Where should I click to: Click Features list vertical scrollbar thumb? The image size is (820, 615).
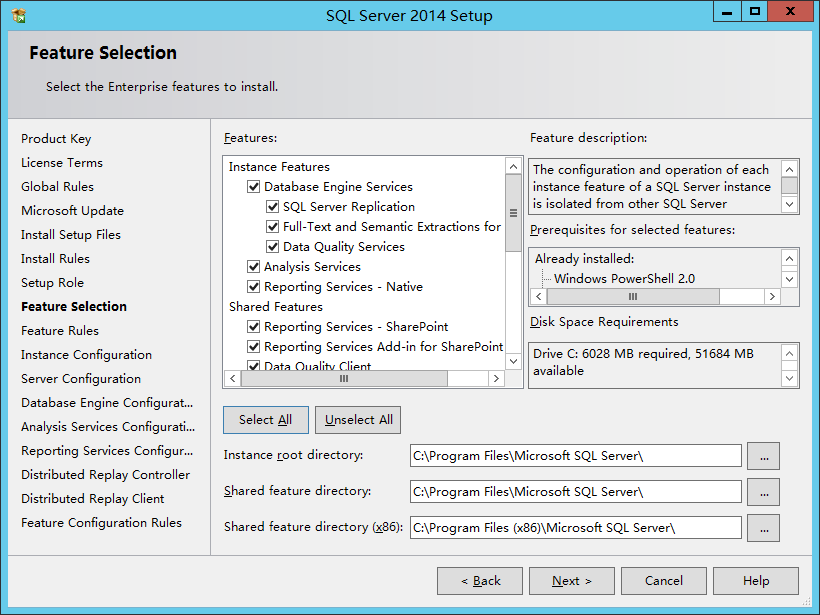pos(514,213)
